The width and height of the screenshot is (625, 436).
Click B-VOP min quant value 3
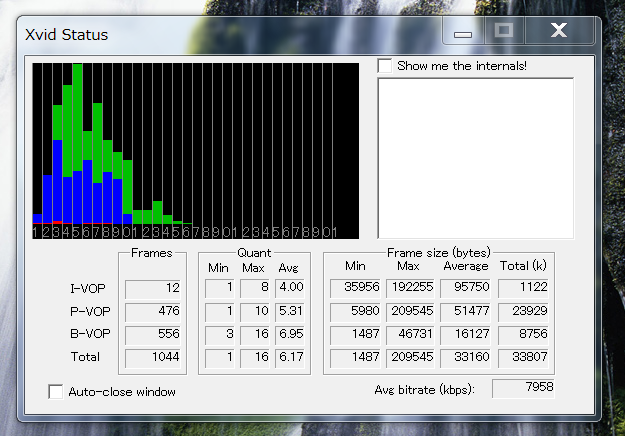(220, 335)
